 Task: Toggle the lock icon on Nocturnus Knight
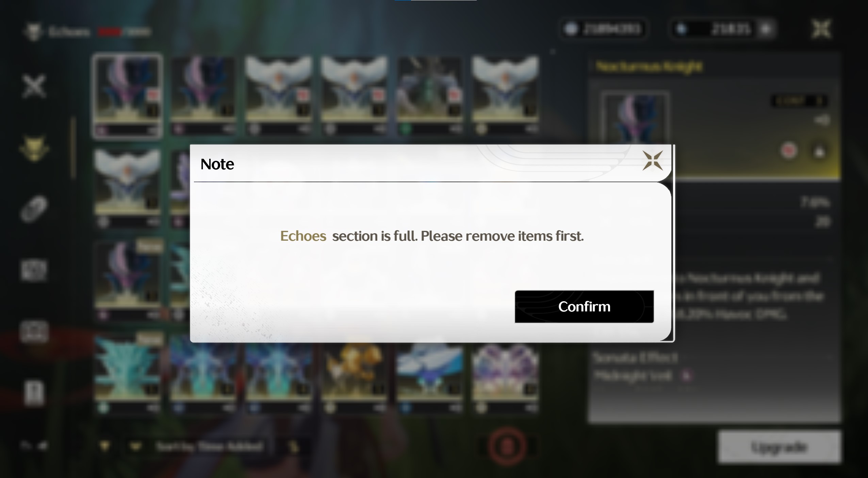819,151
